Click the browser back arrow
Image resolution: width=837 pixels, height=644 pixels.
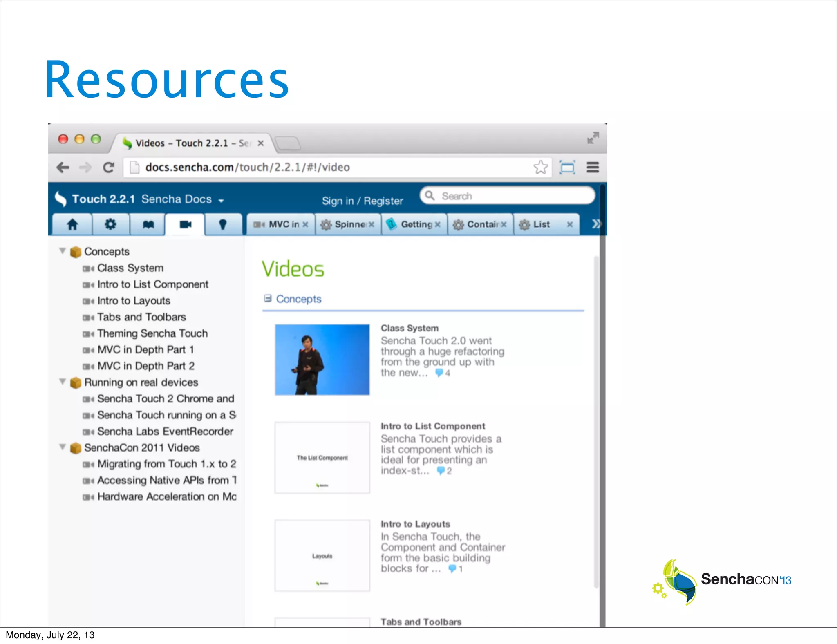click(63, 168)
